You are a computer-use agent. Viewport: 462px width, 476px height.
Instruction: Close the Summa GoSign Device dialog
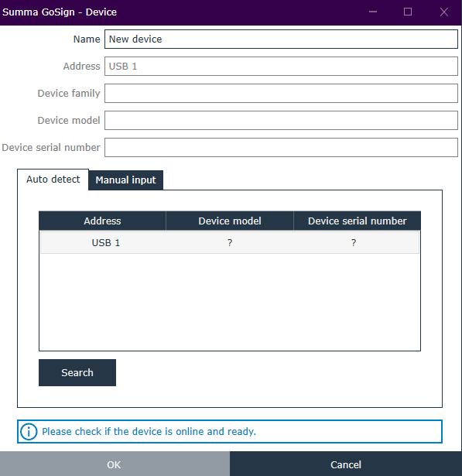443,12
